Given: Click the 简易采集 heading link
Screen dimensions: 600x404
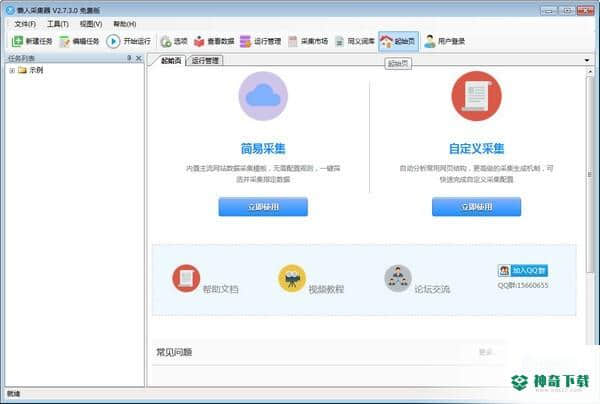Looking at the screenshot, I should [x=263, y=148].
